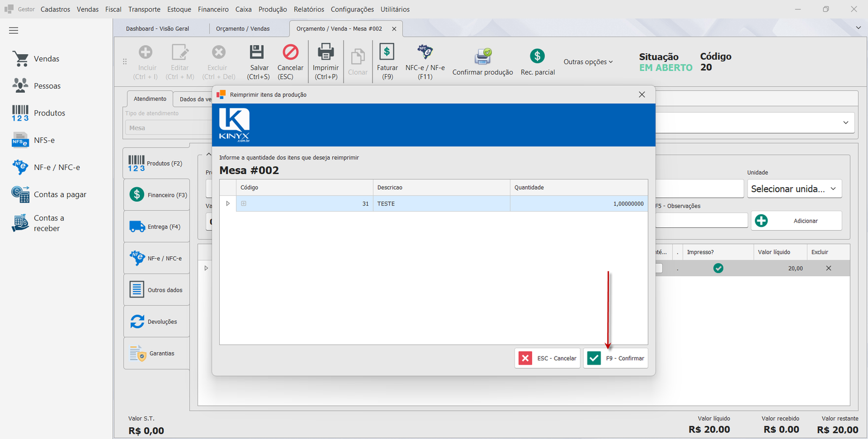Expand the row plus icon for item 31
The width and height of the screenshot is (868, 439).
click(x=244, y=203)
